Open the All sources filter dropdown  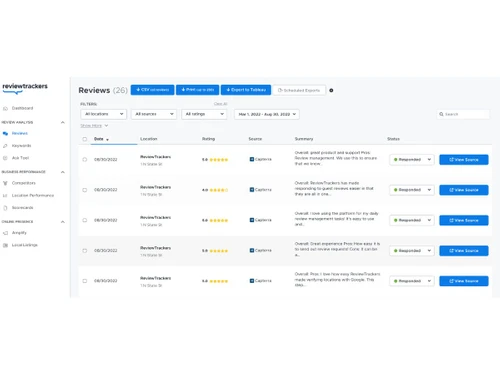(154, 114)
